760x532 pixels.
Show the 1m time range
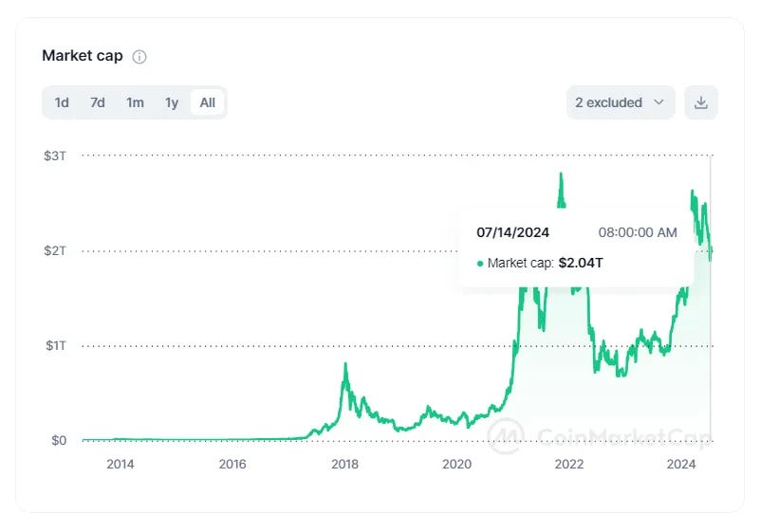click(x=136, y=102)
